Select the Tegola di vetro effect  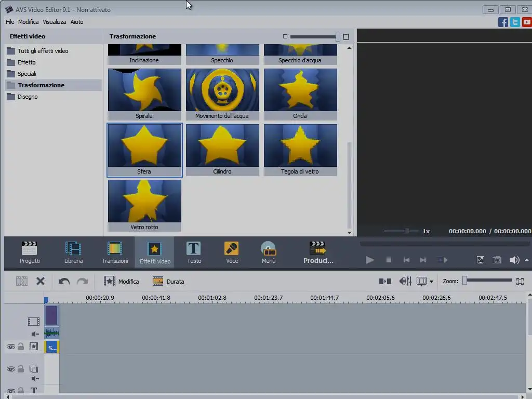(300, 150)
